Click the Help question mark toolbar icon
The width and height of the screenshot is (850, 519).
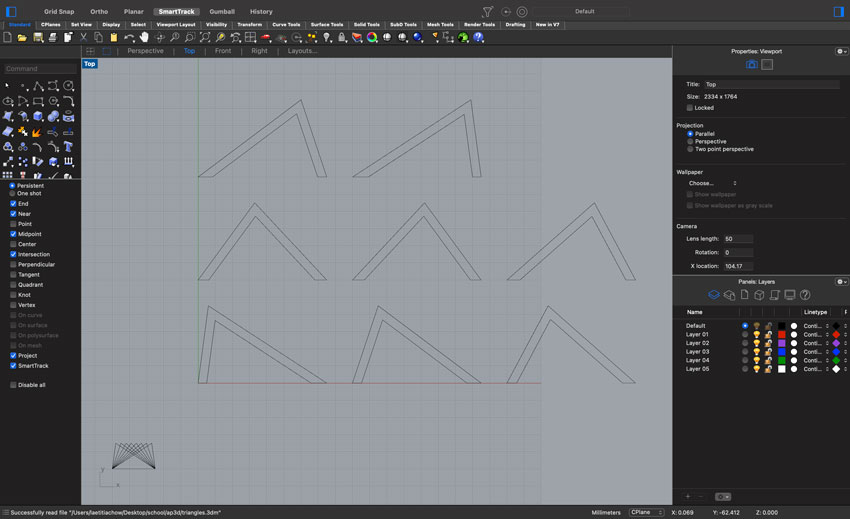479,37
